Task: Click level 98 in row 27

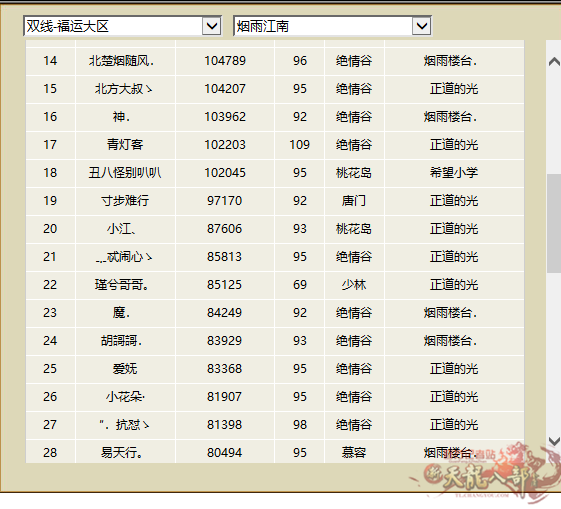Action: 300,425
